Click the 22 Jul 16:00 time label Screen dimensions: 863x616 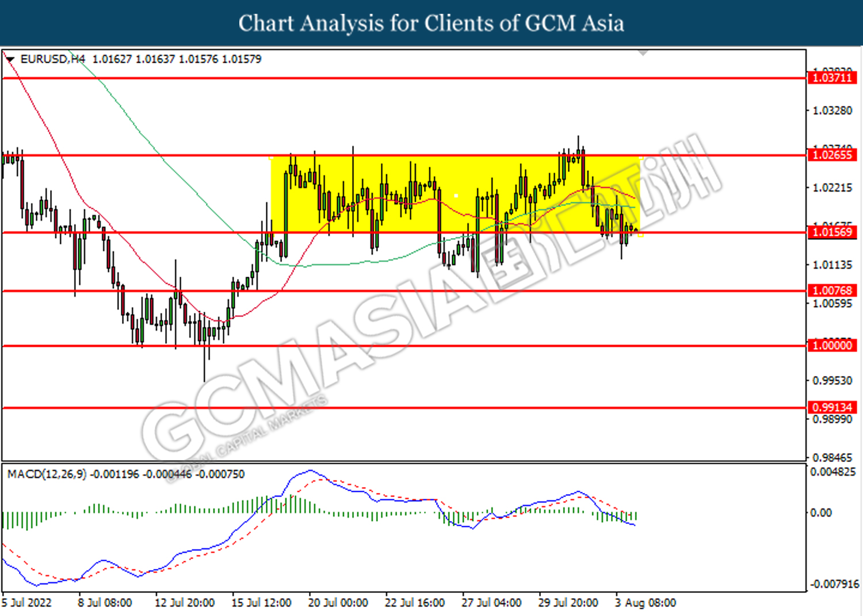pyautogui.click(x=415, y=603)
